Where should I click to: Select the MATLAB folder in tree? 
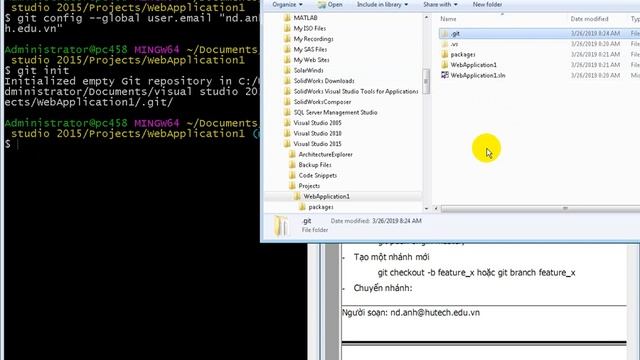tap(305, 18)
